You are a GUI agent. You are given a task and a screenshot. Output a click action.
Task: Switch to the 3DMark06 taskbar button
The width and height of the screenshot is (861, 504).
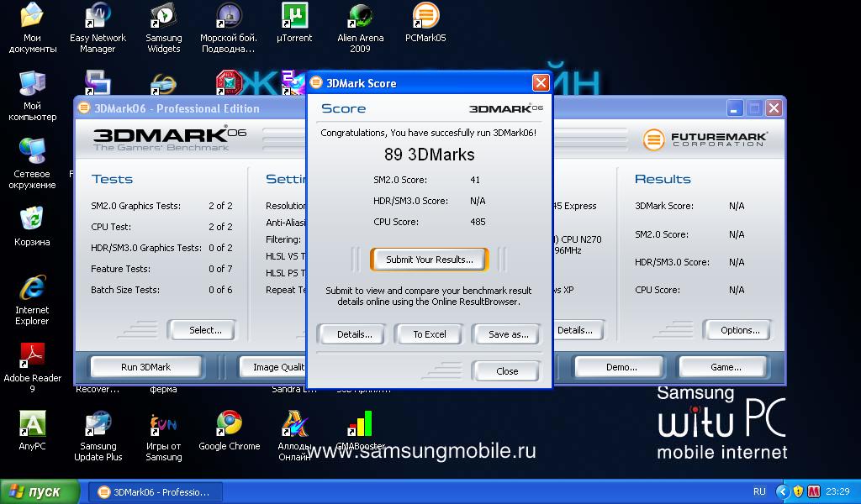(156, 492)
